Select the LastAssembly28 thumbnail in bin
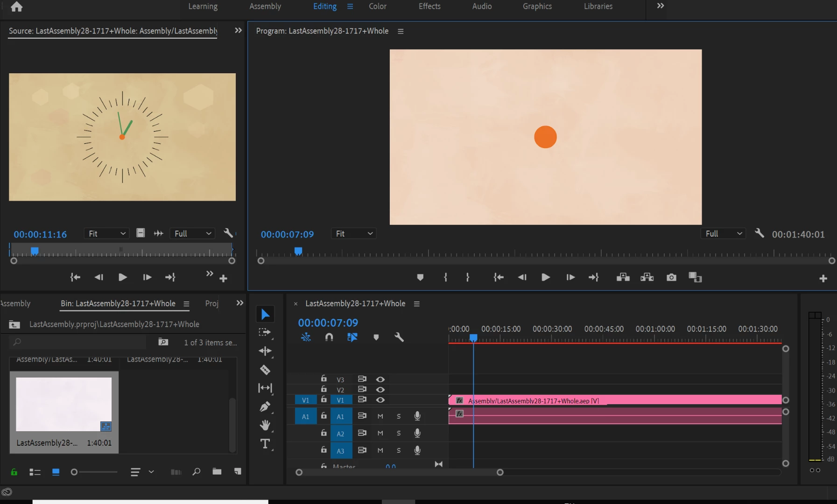 click(x=64, y=404)
